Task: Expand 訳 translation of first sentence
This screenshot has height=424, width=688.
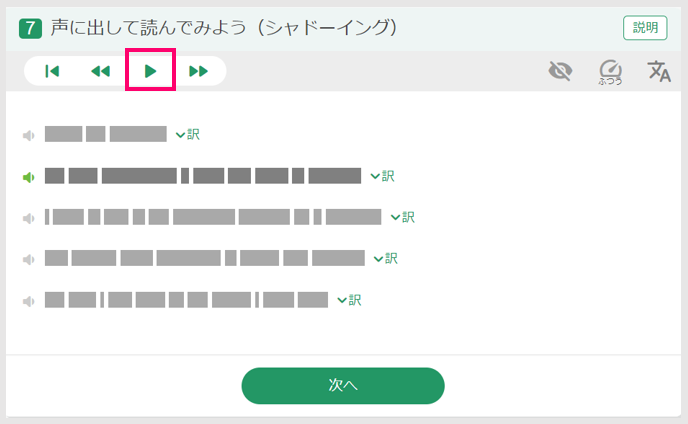Action: click(188, 134)
